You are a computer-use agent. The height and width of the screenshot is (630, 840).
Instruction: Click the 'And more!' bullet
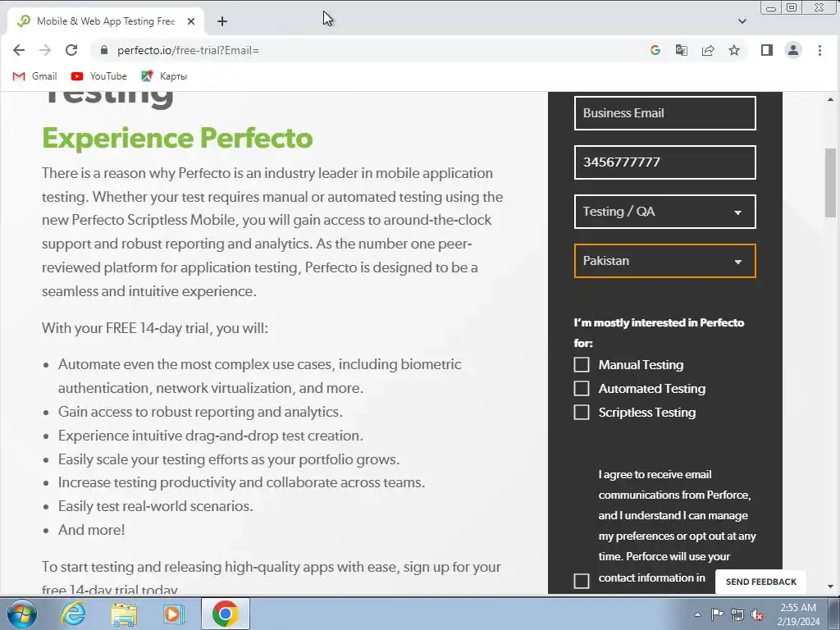click(x=92, y=530)
